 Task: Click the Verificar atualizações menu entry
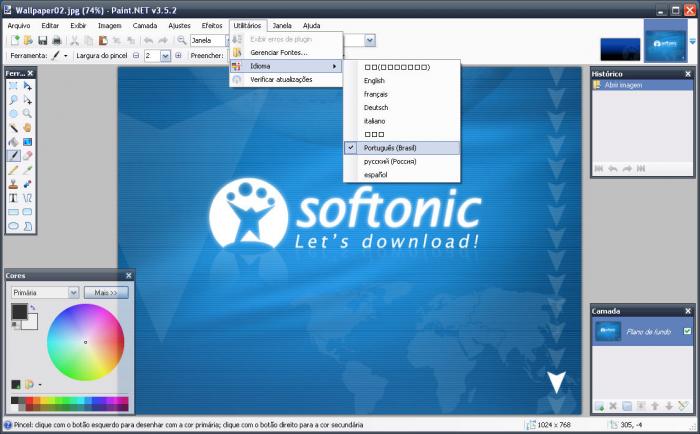[x=280, y=79]
